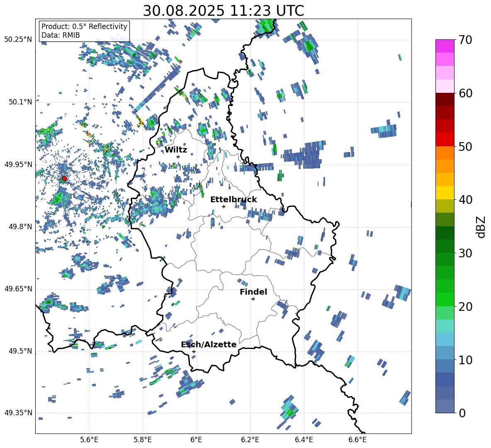
Task: Click the 'Wiltz' city label
Action: point(176,150)
